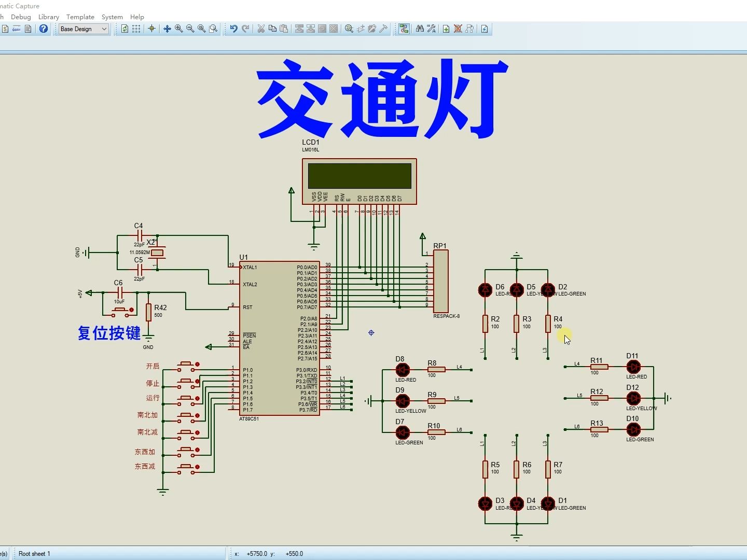Cut selection with scissors icon
The height and width of the screenshot is (560, 747).
pyautogui.click(x=261, y=29)
